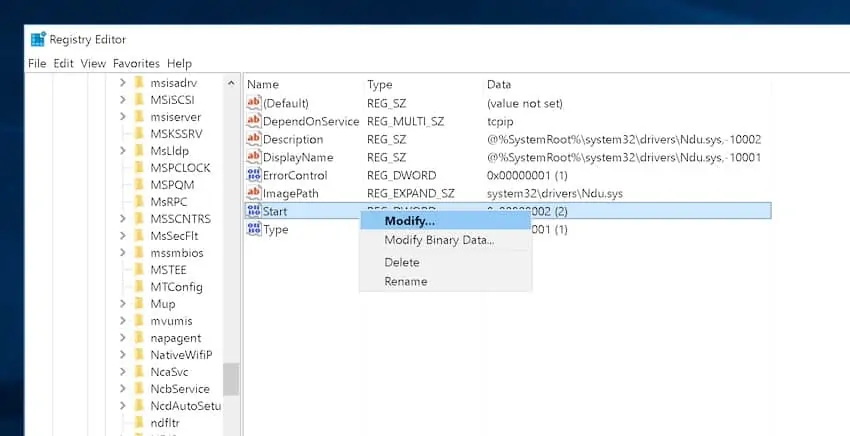Expand the MSiSCSI tree node

coord(123,100)
